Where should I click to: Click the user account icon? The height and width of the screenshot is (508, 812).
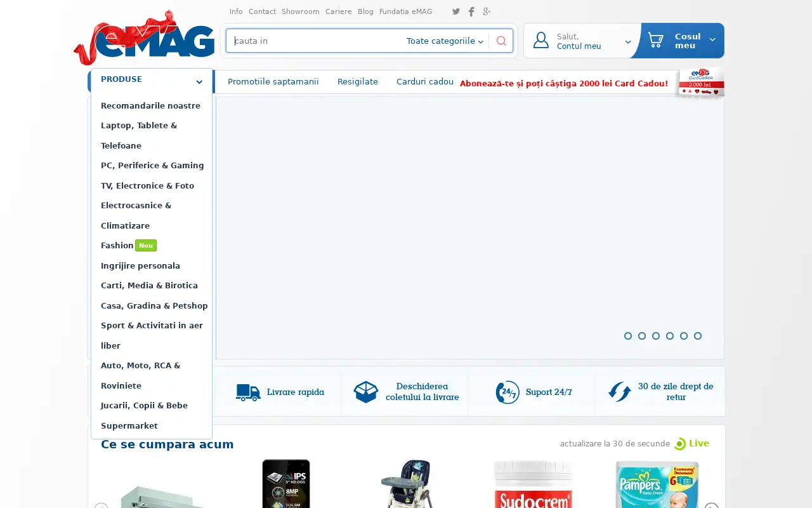[x=541, y=40]
